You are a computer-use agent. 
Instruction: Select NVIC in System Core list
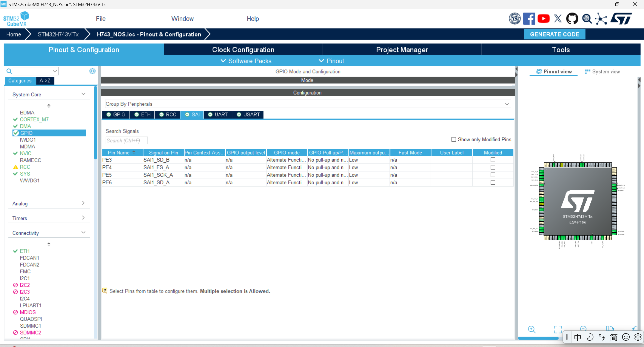coord(25,153)
